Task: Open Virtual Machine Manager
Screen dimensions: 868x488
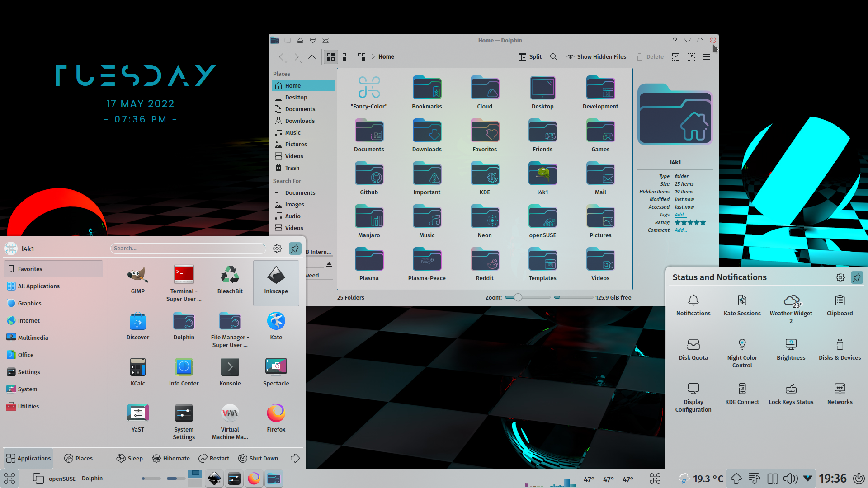Action: [230, 422]
